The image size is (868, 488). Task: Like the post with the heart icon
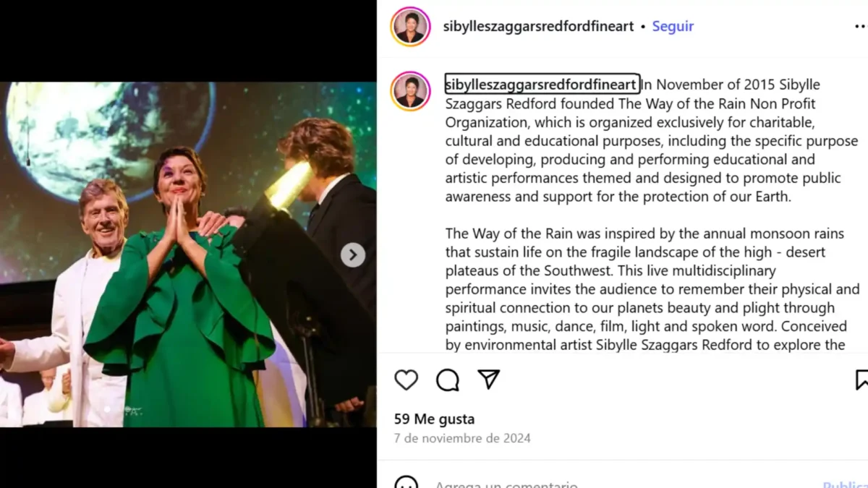coord(407,380)
